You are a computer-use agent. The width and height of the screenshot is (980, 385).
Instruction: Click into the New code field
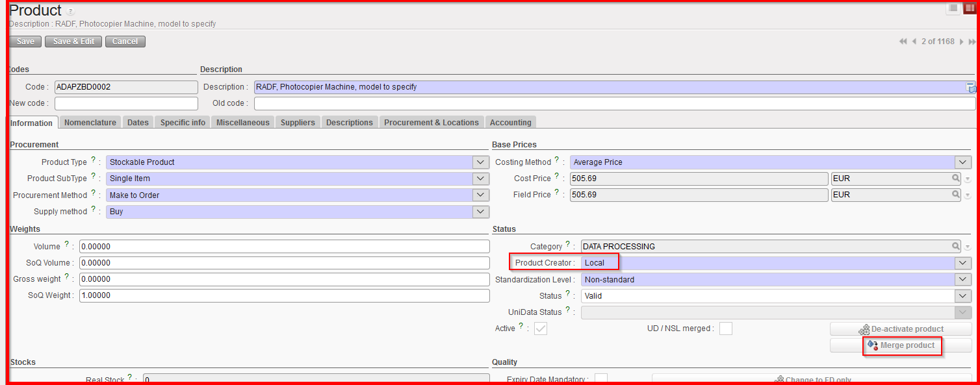tap(126, 104)
